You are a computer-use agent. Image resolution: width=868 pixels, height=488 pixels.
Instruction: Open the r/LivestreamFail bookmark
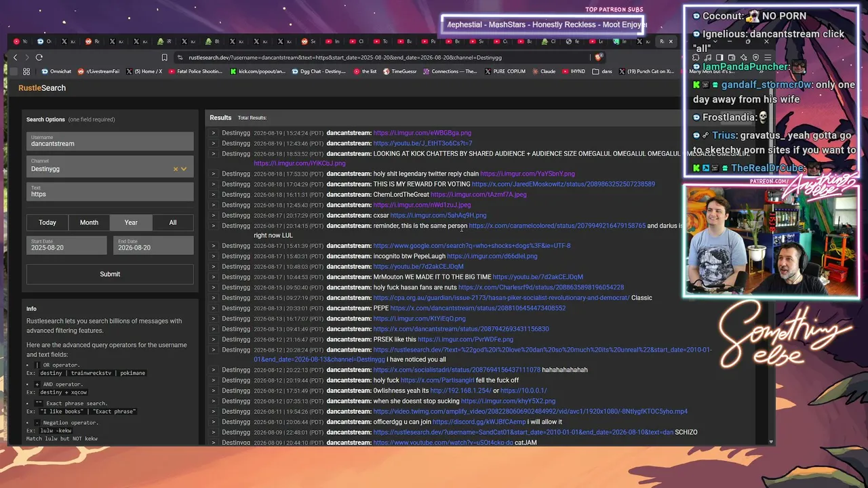coord(98,71)
